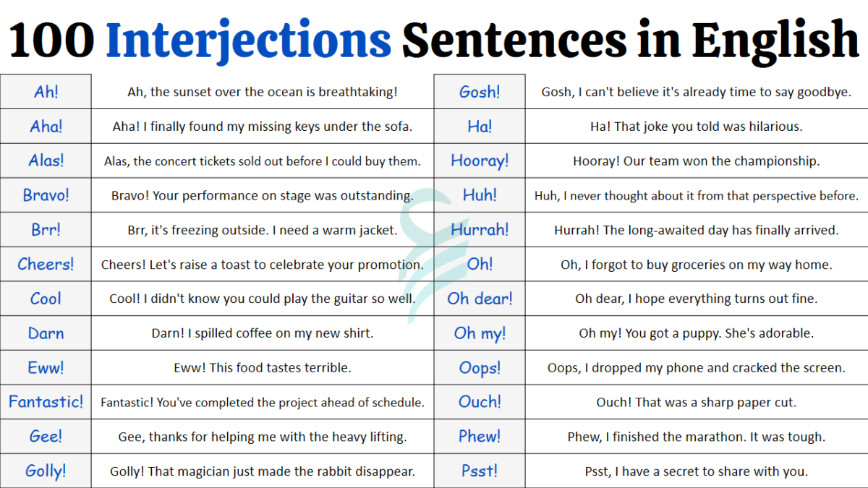Select the "Hooray!" interjection cell
868x488 pixels.
click(480, 161)
